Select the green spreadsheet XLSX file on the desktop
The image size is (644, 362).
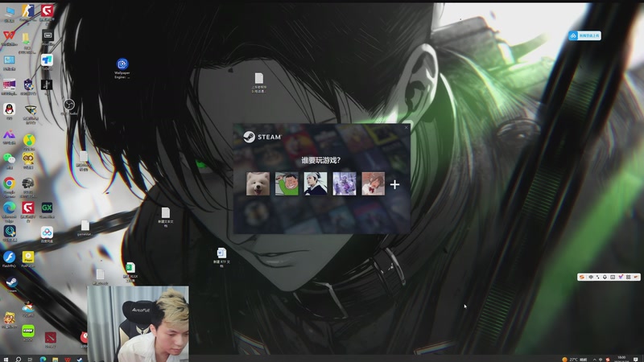[130, 272]
